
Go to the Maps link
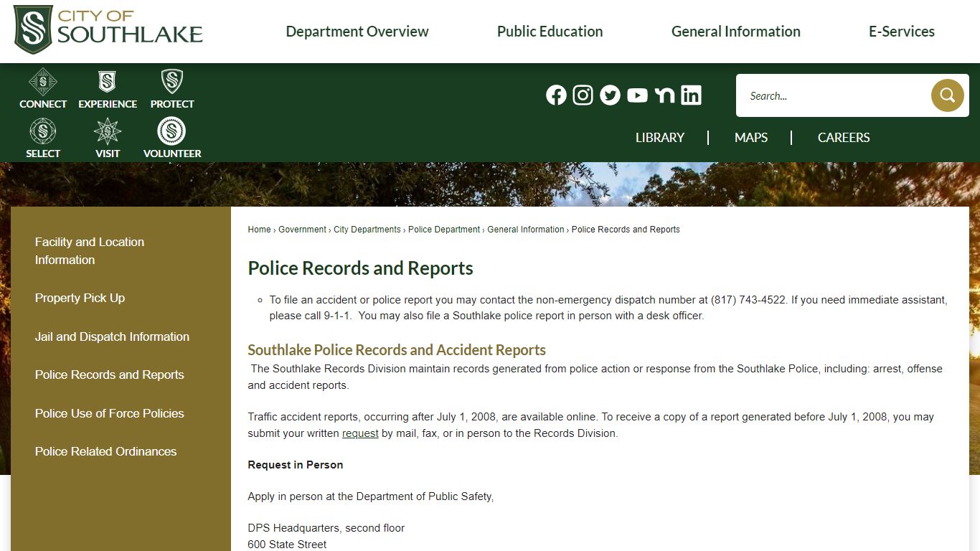751,138
